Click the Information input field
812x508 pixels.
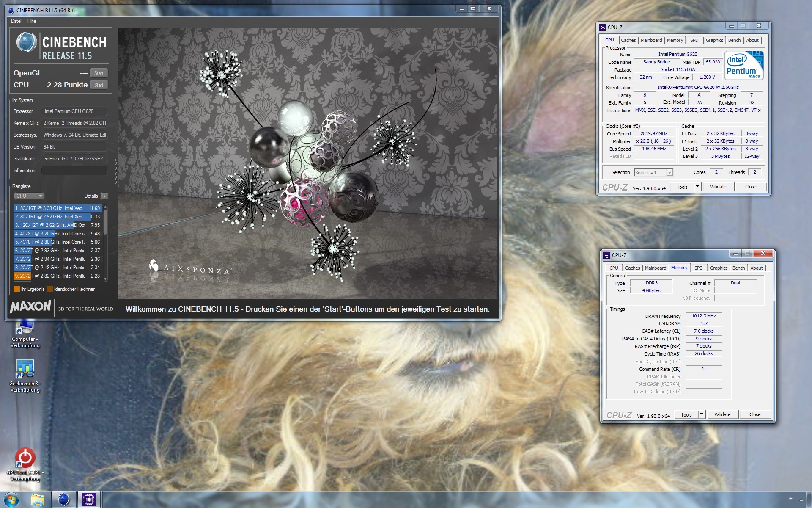[74, 171]
